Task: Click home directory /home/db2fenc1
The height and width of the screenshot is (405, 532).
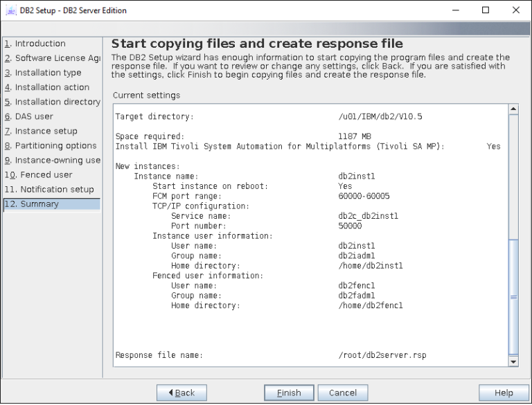Action: pyautogui.click(x=371, y=305)
